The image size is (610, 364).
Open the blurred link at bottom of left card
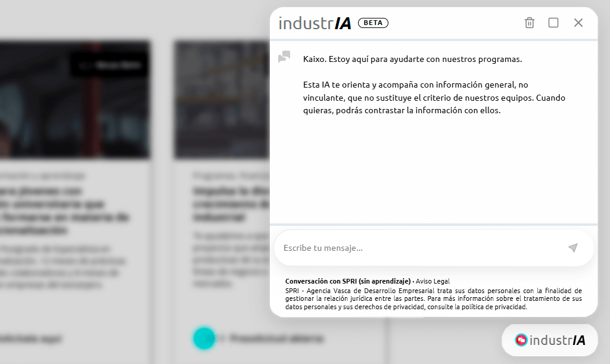point(30,338)
